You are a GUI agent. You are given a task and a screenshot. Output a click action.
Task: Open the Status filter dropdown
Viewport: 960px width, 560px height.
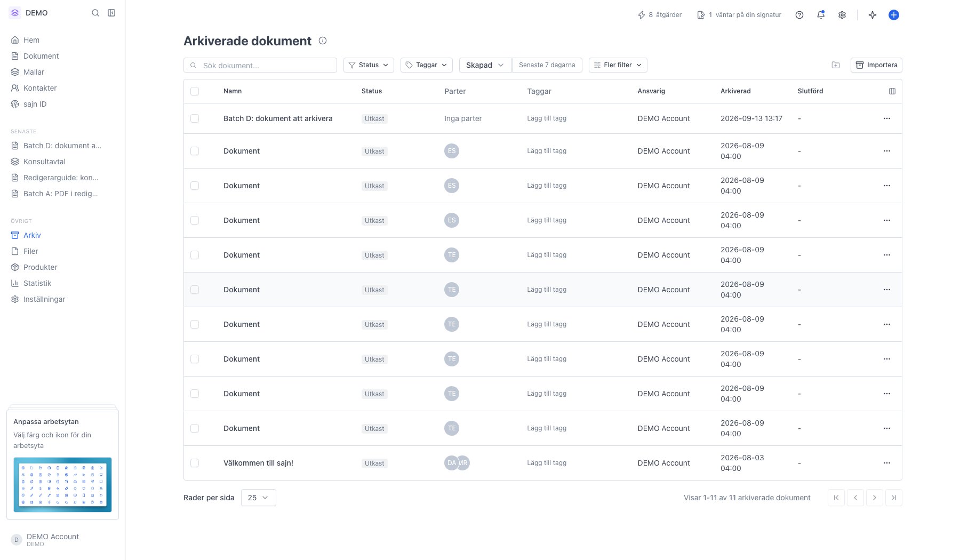click(369, 65)
